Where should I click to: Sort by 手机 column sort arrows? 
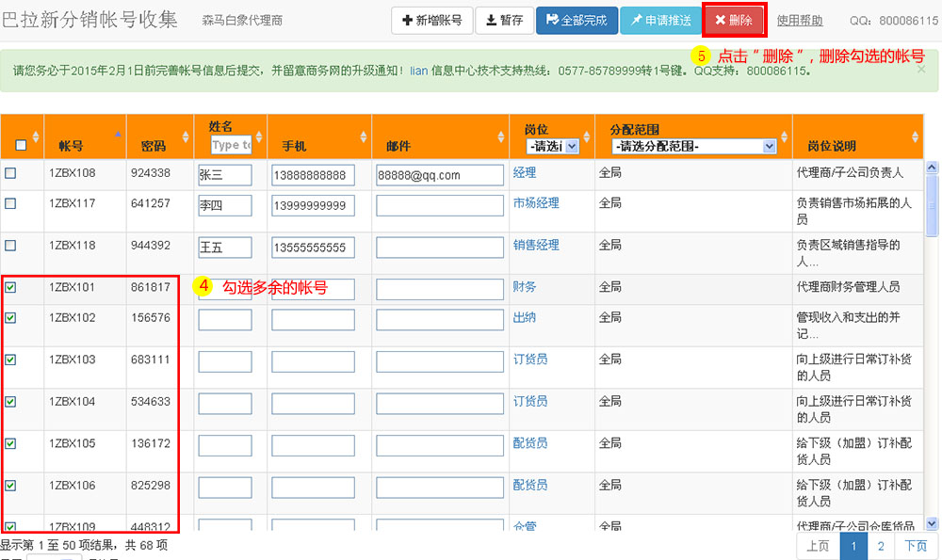coord(364,136)
